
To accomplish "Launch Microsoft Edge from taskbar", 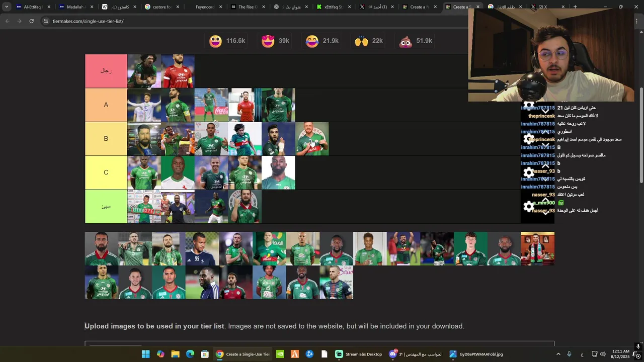I will [x=190, y=354].
